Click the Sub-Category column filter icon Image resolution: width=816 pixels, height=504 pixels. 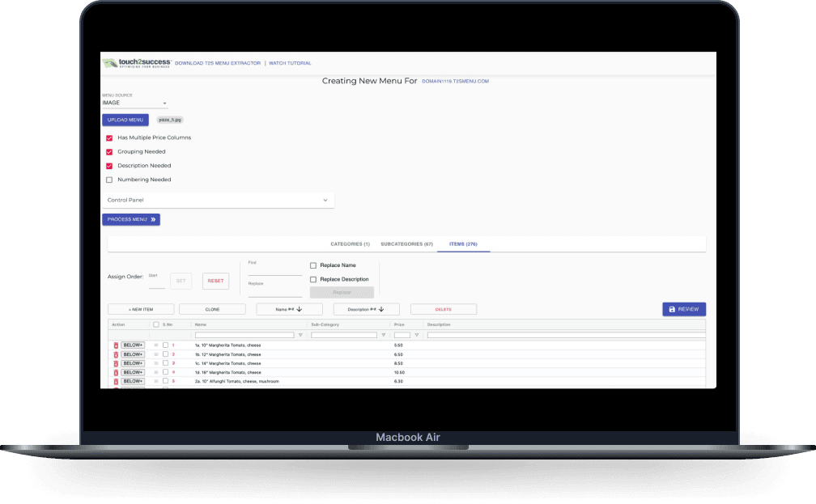383,335
